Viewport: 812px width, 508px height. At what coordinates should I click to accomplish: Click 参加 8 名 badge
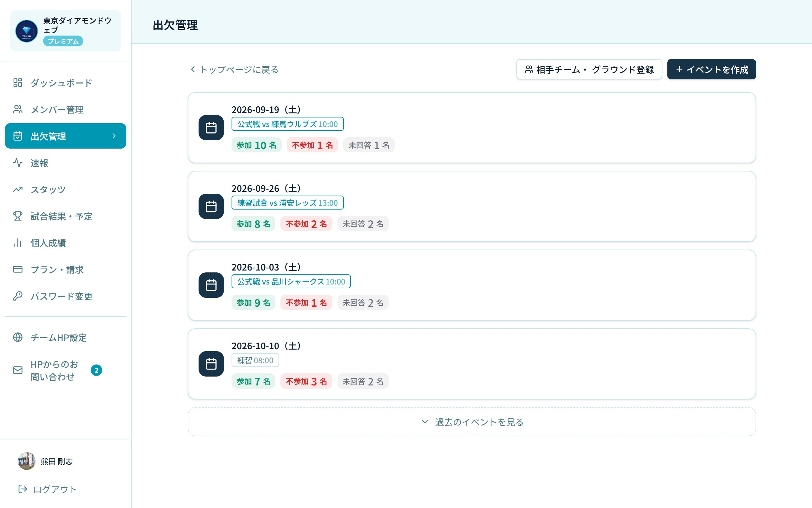point(253,224)
